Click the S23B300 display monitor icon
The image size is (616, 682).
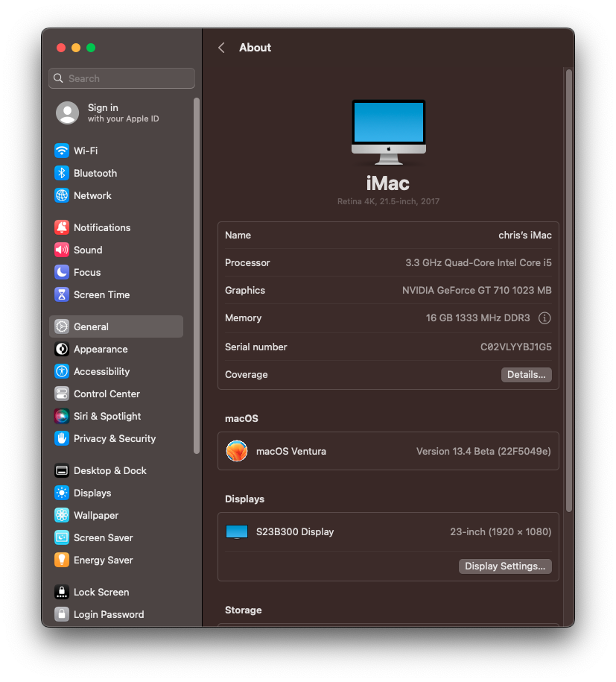tap(237, 532)
